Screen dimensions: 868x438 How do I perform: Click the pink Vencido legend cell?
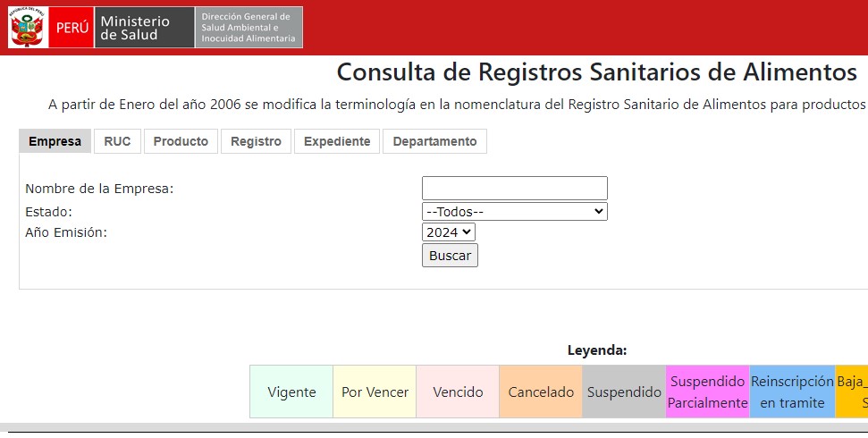tap(458, 392)
